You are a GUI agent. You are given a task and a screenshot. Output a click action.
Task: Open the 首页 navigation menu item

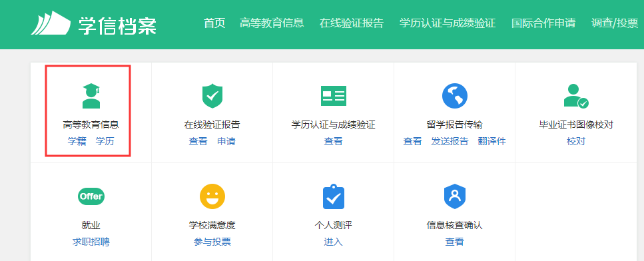point(215,23)
